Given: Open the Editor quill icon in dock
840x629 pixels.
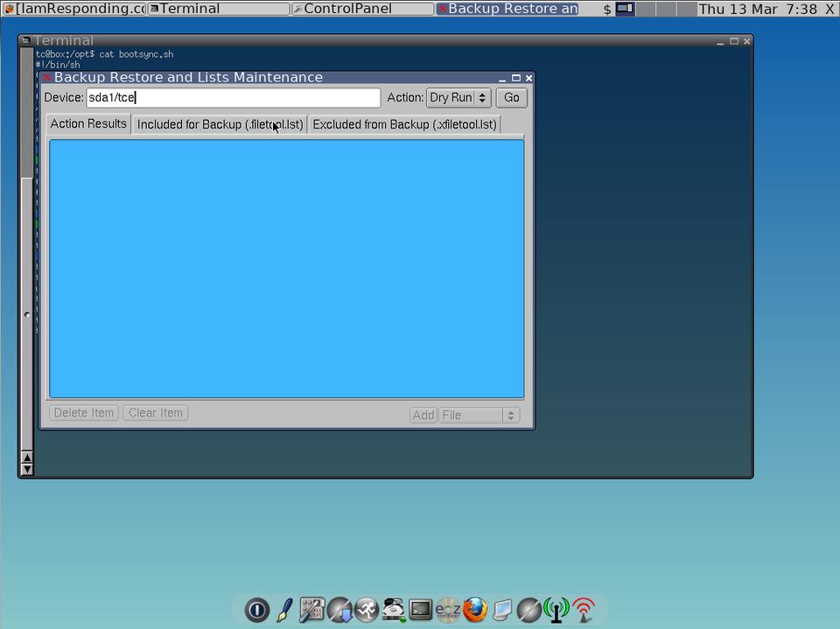Looking at the screenshot, I should [x=284, y=610].
